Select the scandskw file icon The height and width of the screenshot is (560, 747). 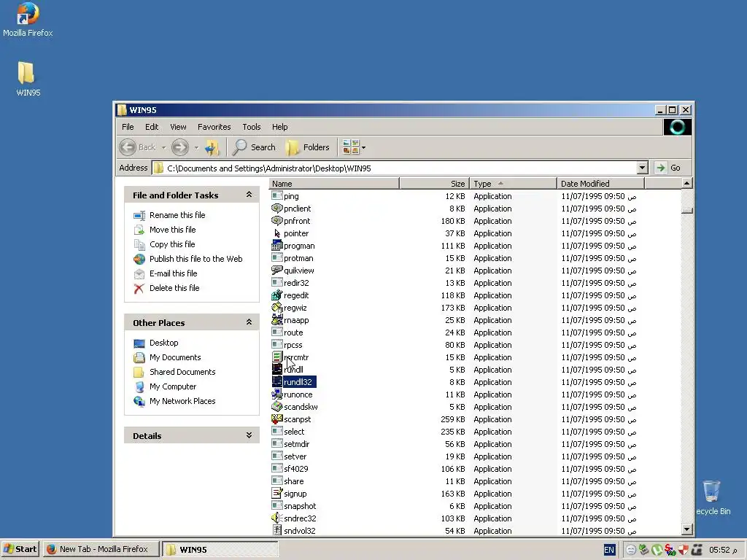click(x=276, y=406)
